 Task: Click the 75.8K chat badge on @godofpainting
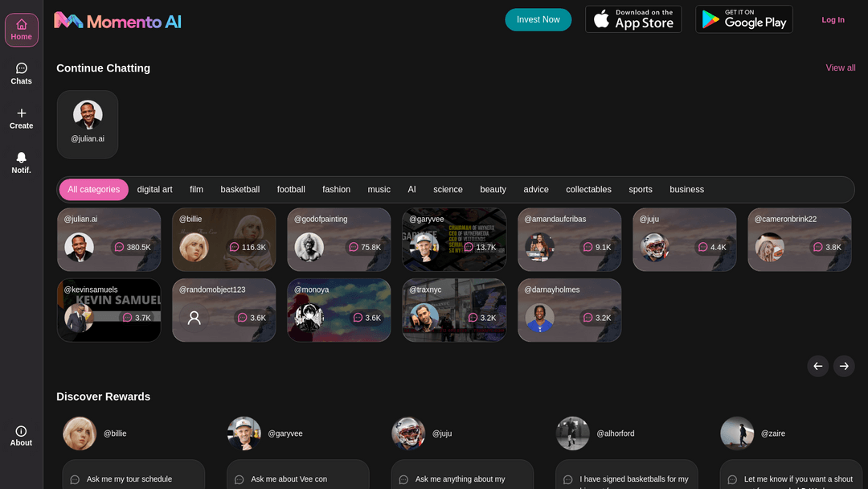pyautogui.click(x=364, y=247)
